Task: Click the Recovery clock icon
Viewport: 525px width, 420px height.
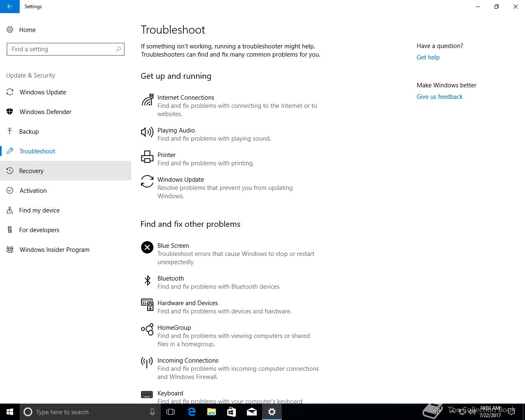Action: [10, 171]
